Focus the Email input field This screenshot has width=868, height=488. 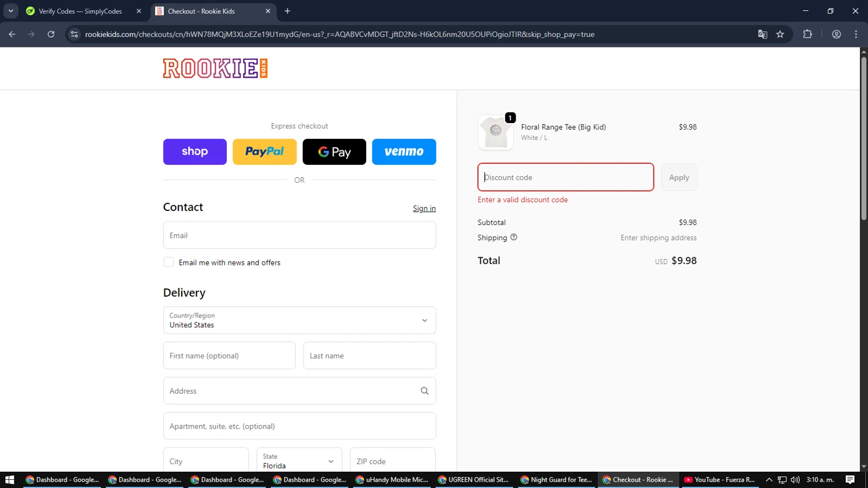tap(300, 235)
